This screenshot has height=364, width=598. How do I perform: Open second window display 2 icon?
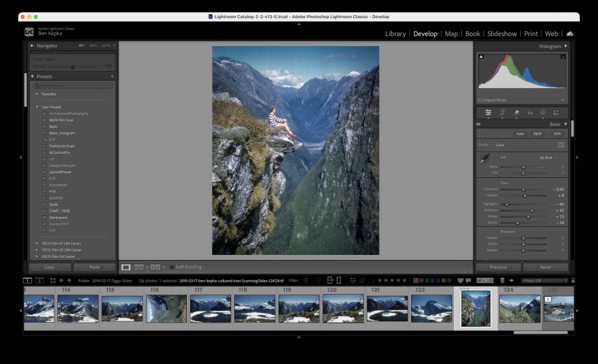pyautogui.click(x=39, y=280)
